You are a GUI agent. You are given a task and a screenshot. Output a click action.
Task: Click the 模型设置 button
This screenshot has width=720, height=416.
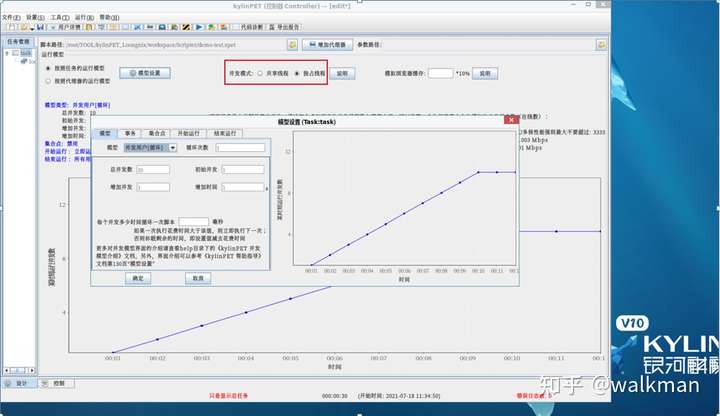click(145, 73)
